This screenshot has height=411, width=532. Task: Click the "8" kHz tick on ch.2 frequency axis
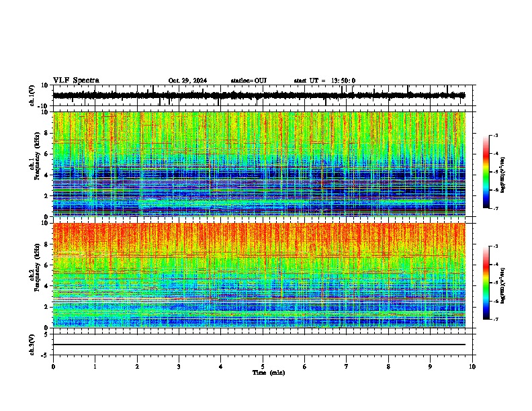click(x=46, y=244)
